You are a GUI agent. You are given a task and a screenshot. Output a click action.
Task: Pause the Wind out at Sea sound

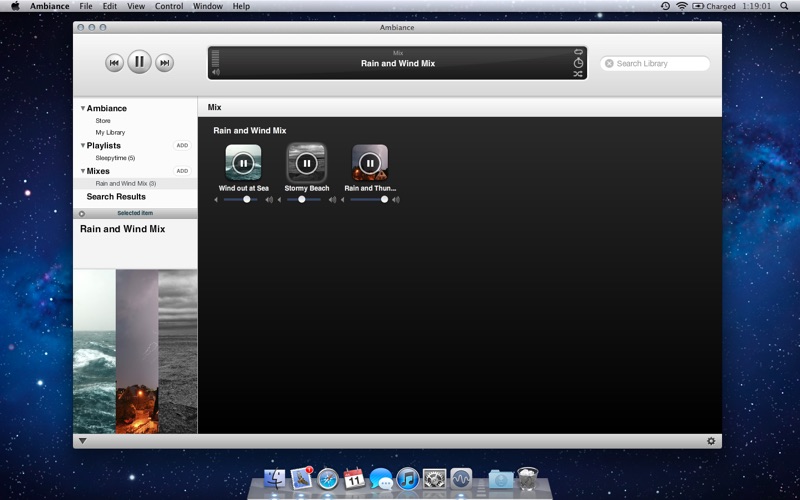click(243, 162)
